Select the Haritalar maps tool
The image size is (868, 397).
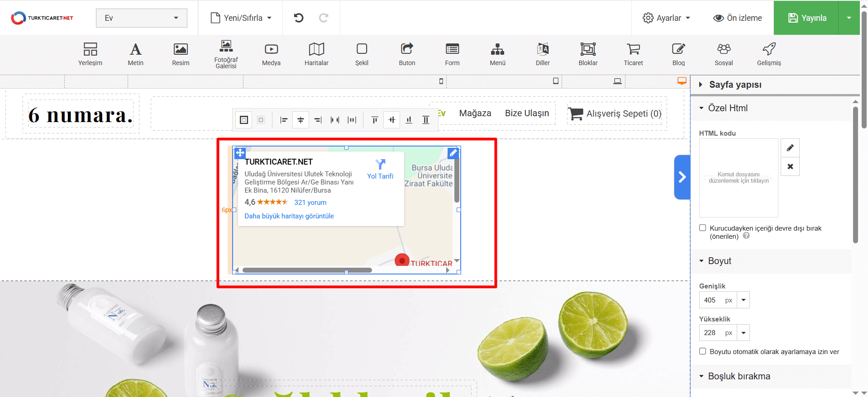(x=316, y=54)
